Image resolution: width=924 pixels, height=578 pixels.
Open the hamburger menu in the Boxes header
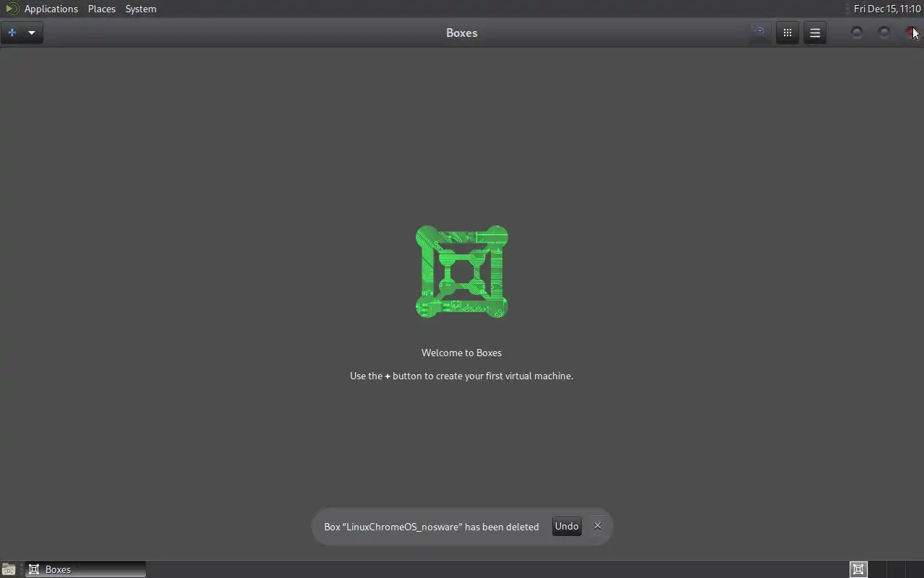(x=815, y=33)
